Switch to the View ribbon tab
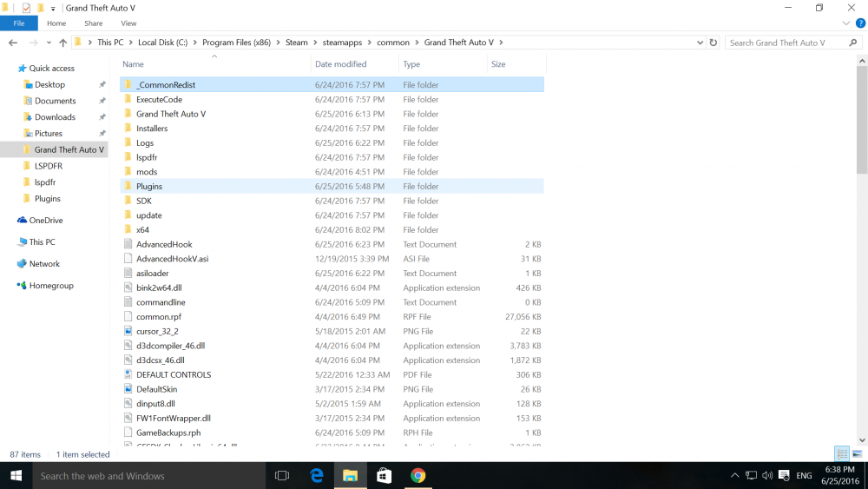This screenshot has height=489, width=868. pyautogui.click(x=128, y=23)
